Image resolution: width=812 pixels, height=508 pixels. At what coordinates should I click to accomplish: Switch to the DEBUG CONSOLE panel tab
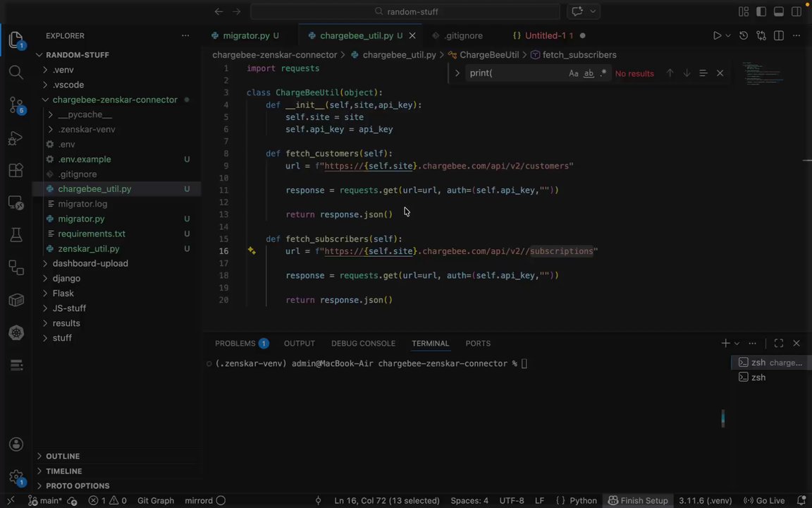click(x=363, y=343)
